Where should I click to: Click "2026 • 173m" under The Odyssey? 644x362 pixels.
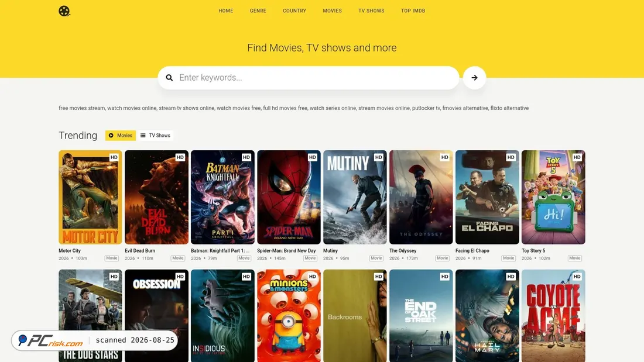coord(403,258)
